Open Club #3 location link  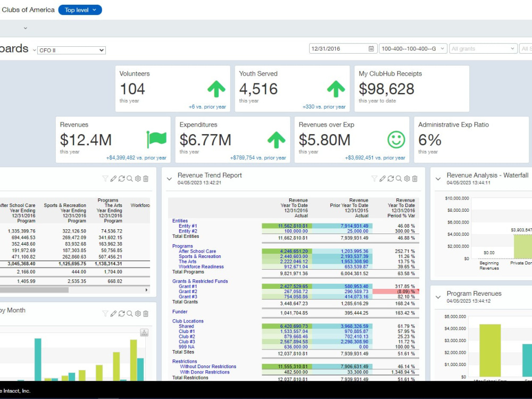pos(187,342)
